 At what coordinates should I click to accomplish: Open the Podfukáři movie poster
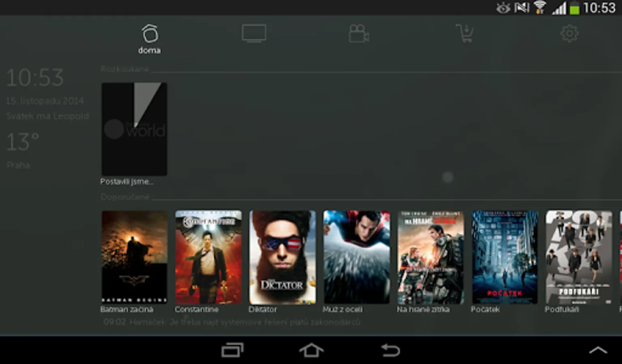(x=579, y=257)
